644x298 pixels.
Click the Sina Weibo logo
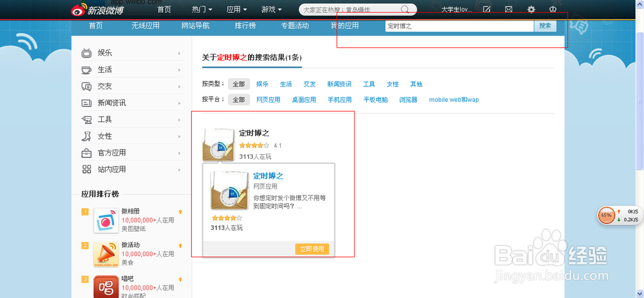point(97,10)
